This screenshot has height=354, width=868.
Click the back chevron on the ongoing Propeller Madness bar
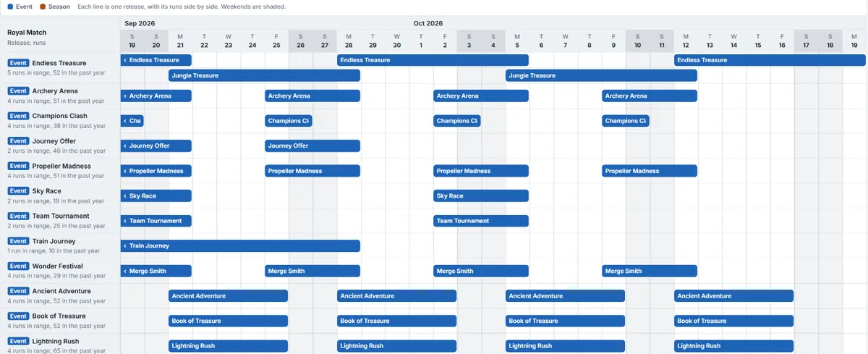click(x=125, y=171)
